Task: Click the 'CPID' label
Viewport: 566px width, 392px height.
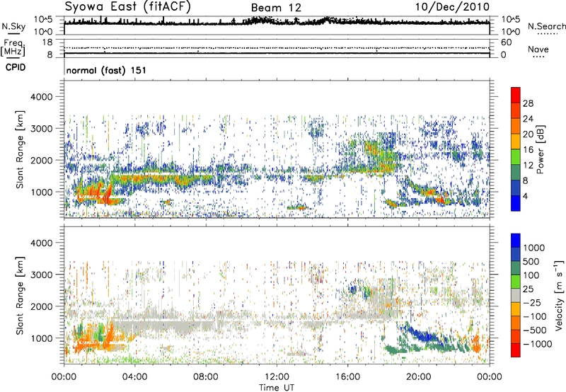Action: [16, 67]
